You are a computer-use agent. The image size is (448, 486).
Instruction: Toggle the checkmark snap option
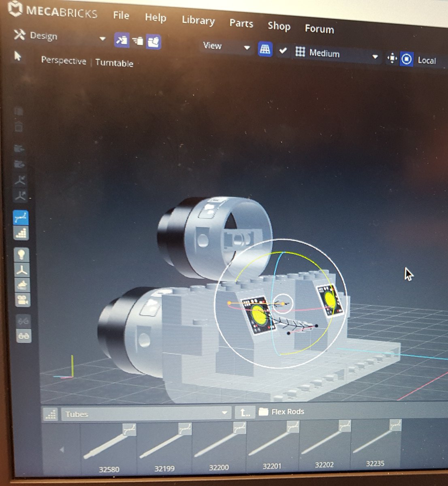pos(283,51)
